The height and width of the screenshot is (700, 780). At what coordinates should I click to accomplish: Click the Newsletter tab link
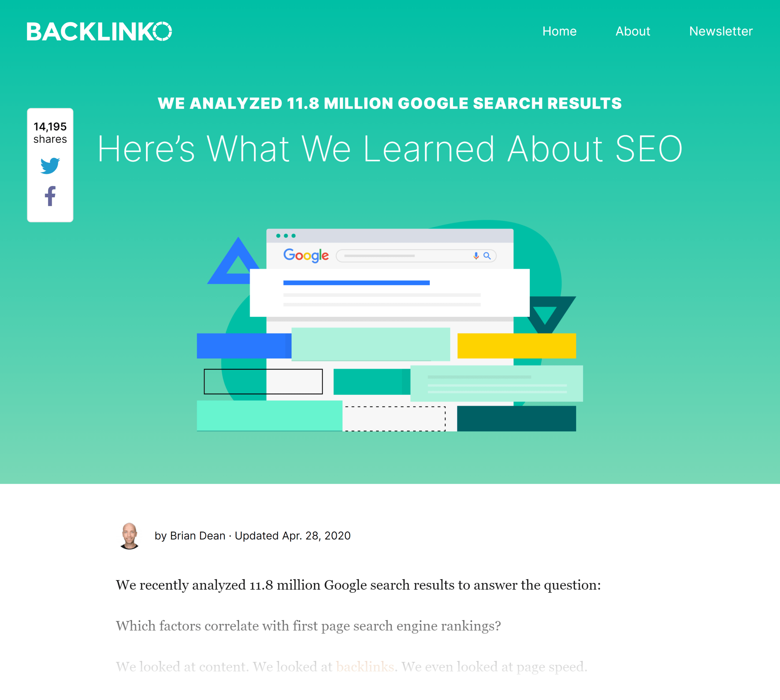coord(721,30)
